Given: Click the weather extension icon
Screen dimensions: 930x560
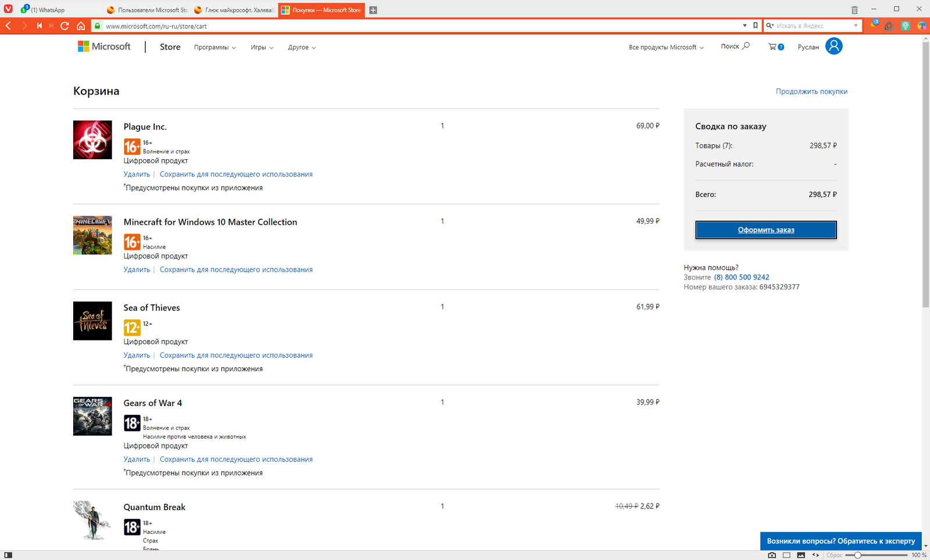Looking at the screenshot, I should tap(874, 24).
